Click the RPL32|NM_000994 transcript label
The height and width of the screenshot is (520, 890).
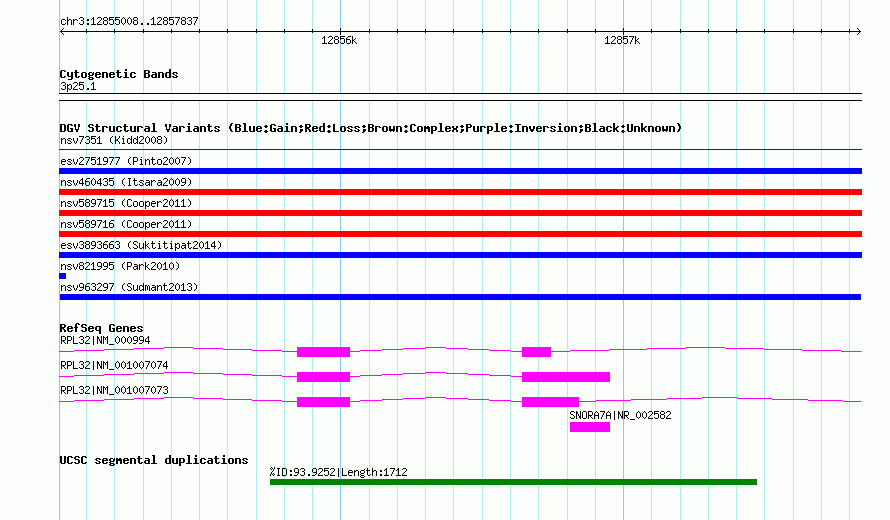[105, 341]
